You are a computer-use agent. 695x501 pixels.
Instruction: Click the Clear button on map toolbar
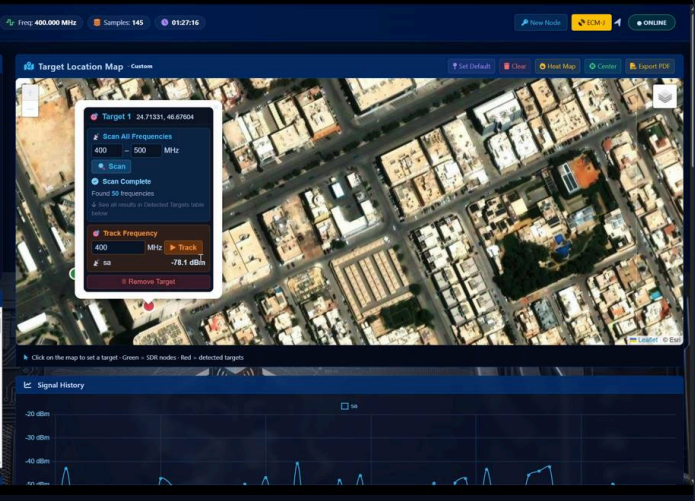pos(514,67)
